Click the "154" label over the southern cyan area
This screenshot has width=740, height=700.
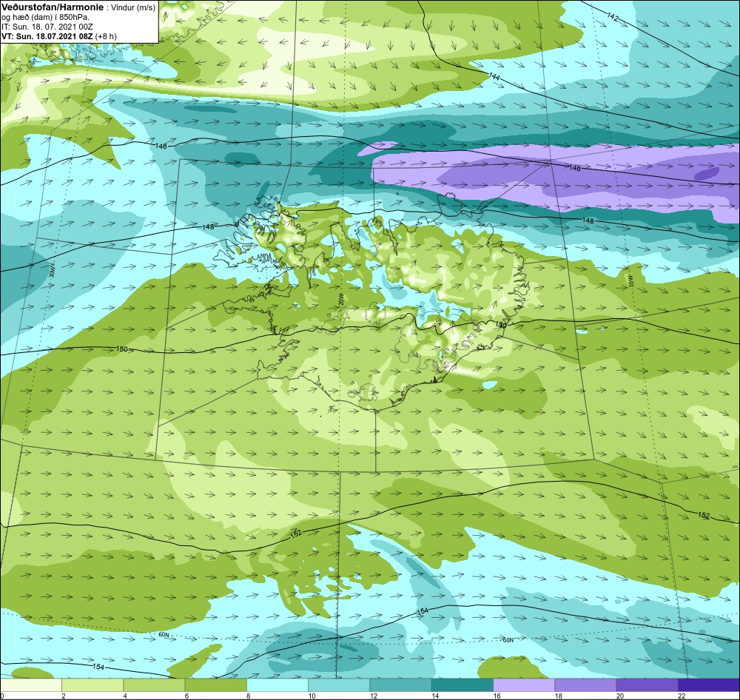423,611
